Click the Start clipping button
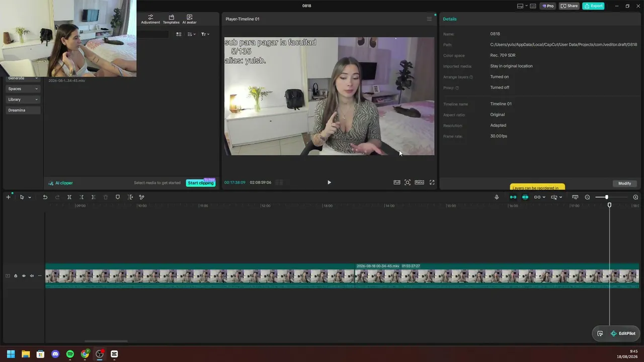 (x=201, y=183)
